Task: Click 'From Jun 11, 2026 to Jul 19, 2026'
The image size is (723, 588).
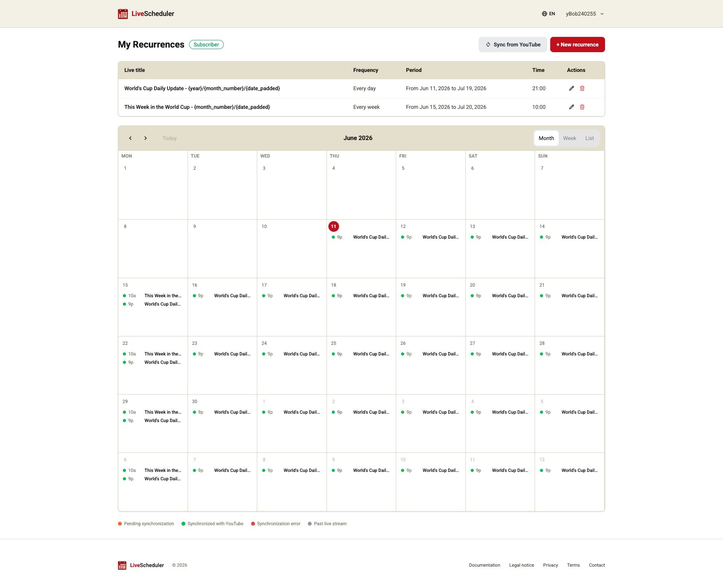Action: tap(446, 88)
